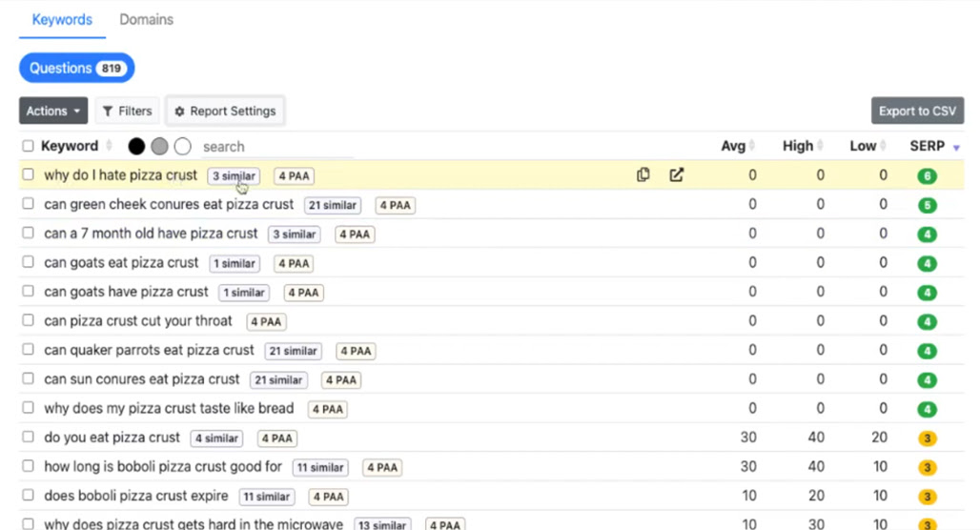
Task: Click SERP badge for sun conures row
Action: coord(927,380)
